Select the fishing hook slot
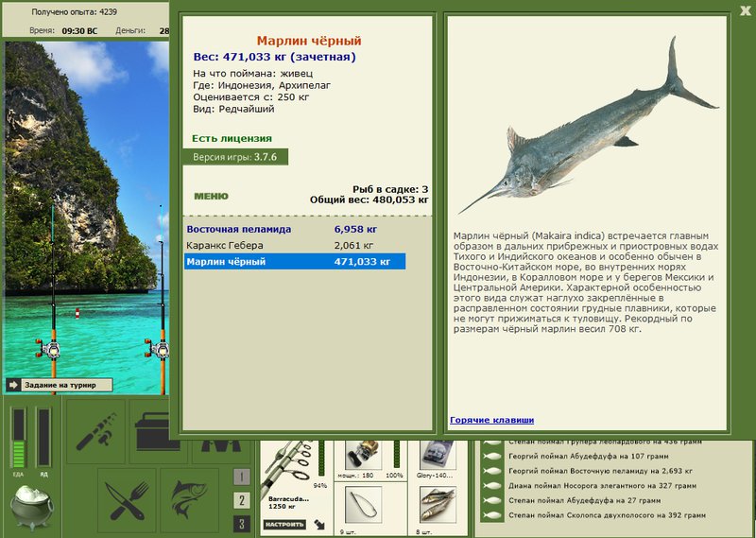This screenshot has width=756, height=538. point(363,505)
